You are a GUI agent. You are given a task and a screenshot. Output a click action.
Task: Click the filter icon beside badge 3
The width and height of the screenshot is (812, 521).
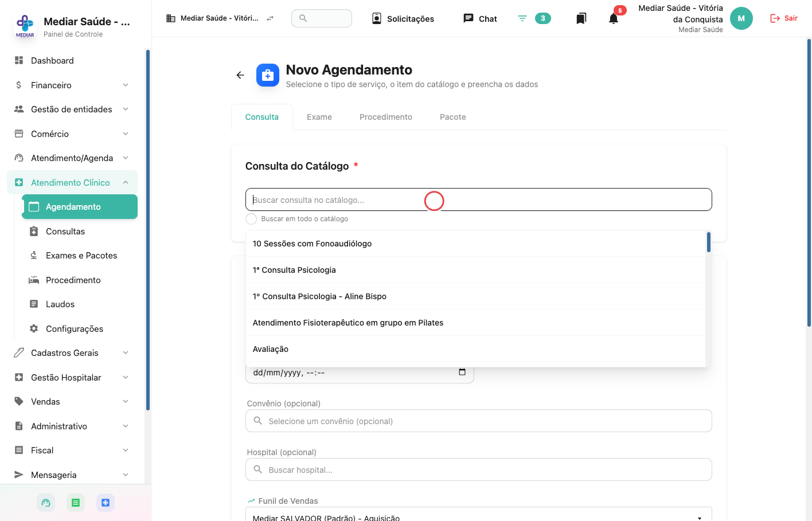click(522, 18)
